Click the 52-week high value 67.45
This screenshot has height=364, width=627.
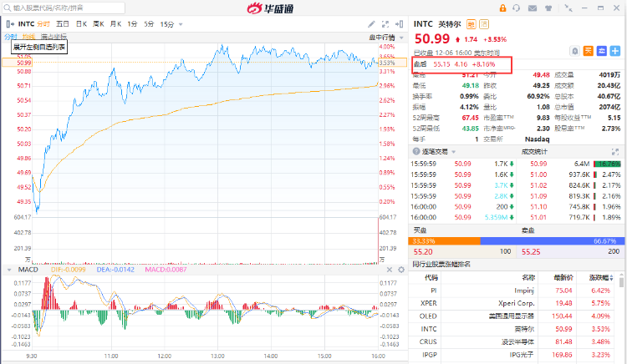point(470,118)
